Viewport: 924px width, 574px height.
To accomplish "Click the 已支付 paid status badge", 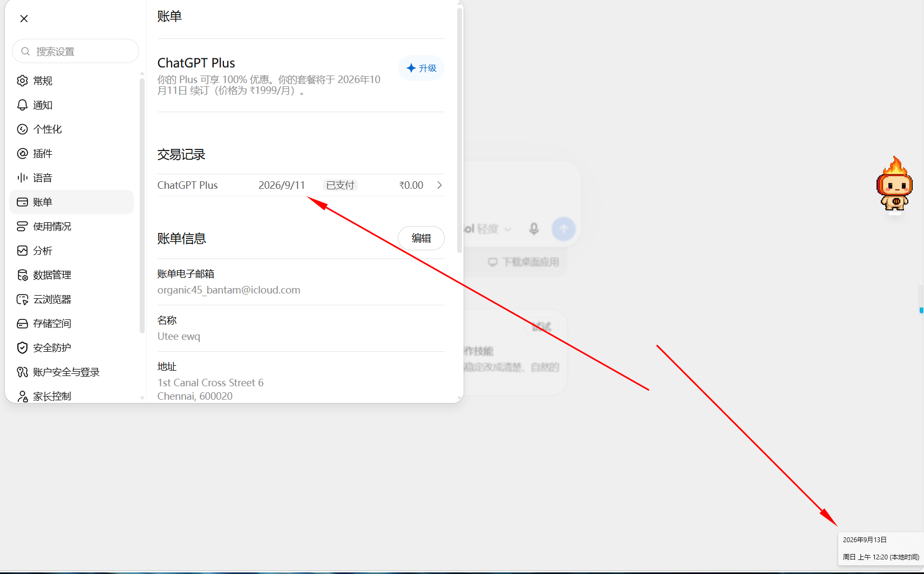I will point(340,185).
